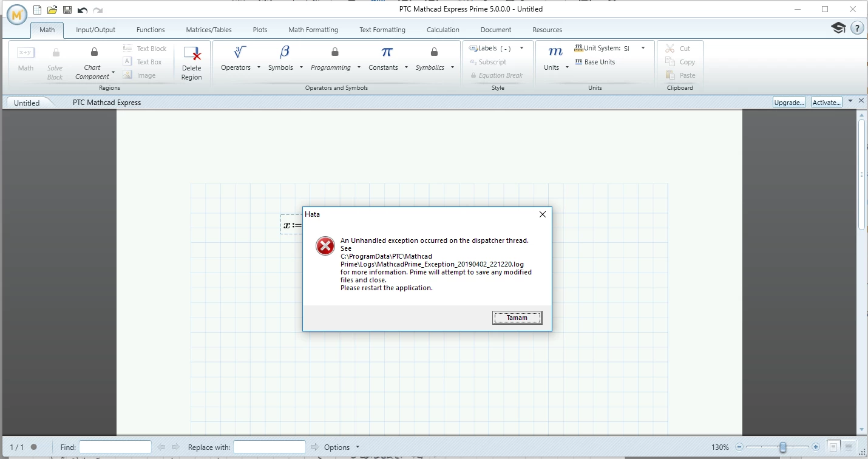Viewport: 868px width, 459px height.
Task: Save the worksheet using the floppy icon
Action: 67,10
